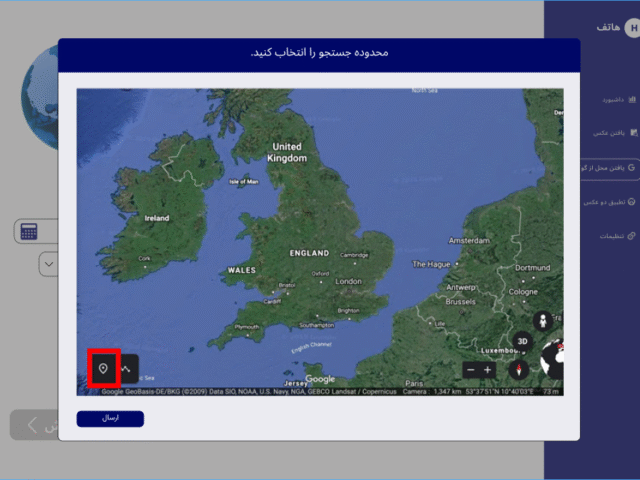Open the یافتن عکس sidebar item

(611, 133)
